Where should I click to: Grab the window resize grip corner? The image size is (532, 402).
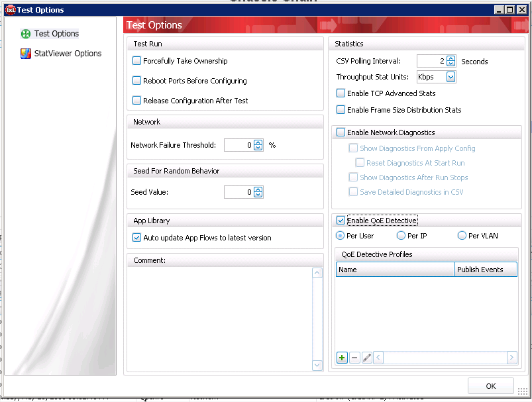click(523, 391)
